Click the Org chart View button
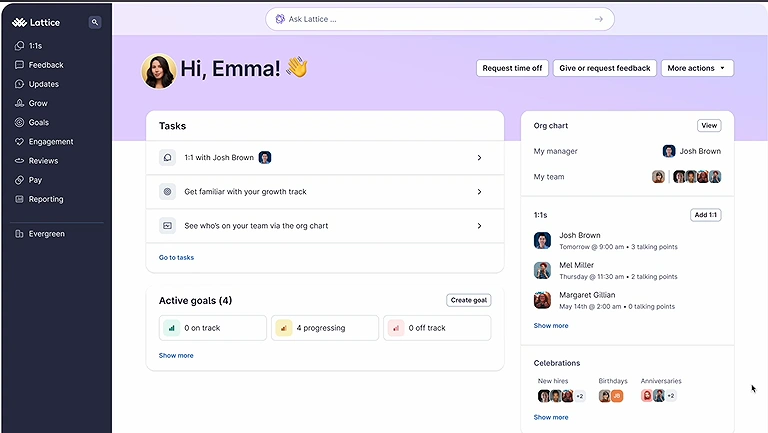This screenshot has width=768, height=433. pyautogui.click(x=709, y=125)
